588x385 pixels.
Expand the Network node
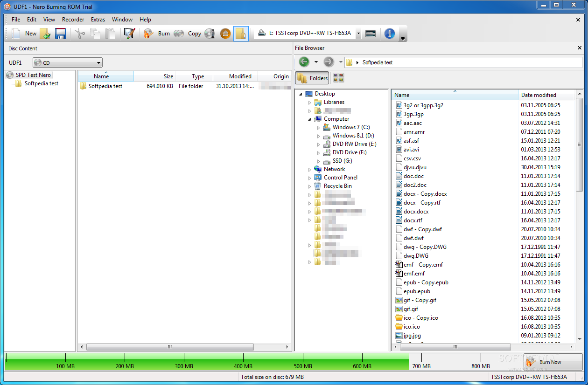(x=310, y=170)
